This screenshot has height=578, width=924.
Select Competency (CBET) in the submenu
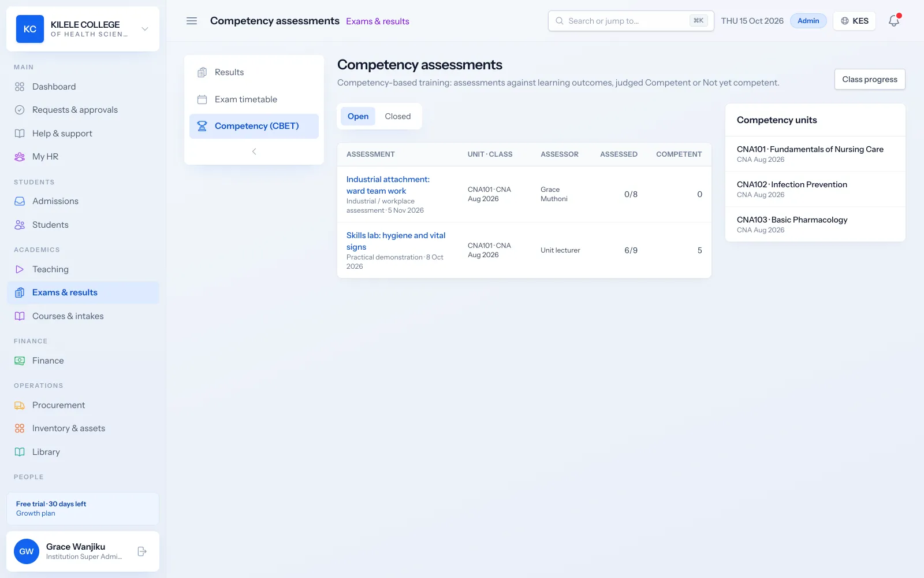point(254,126)
